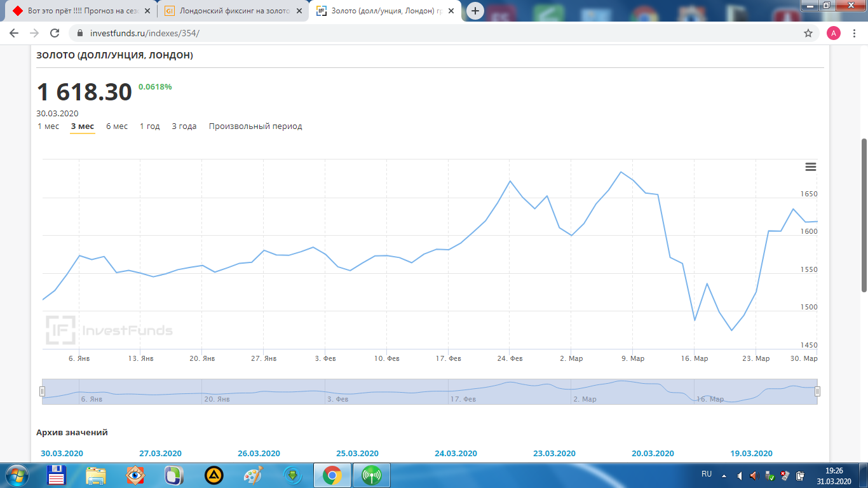Open Произвольный период selector
The width and height of the screenshot is (868, 488).
[255, 126]
